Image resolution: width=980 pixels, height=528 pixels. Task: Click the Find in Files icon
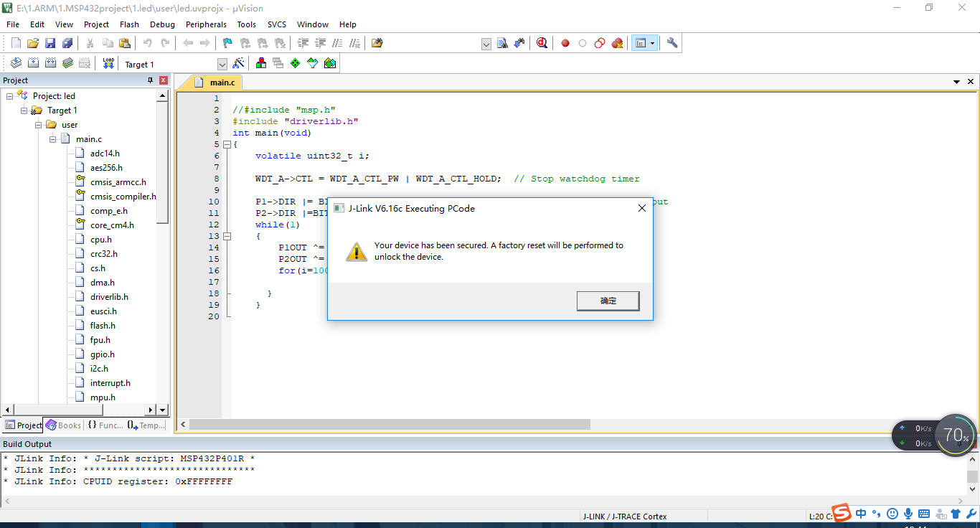[x=377, y=43]
